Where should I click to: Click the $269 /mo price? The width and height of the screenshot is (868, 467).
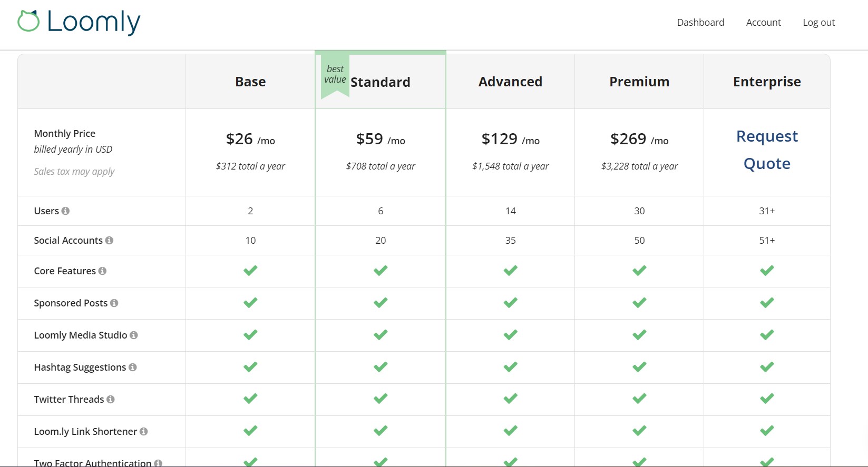pyautogui.click(x=639, y=139)
